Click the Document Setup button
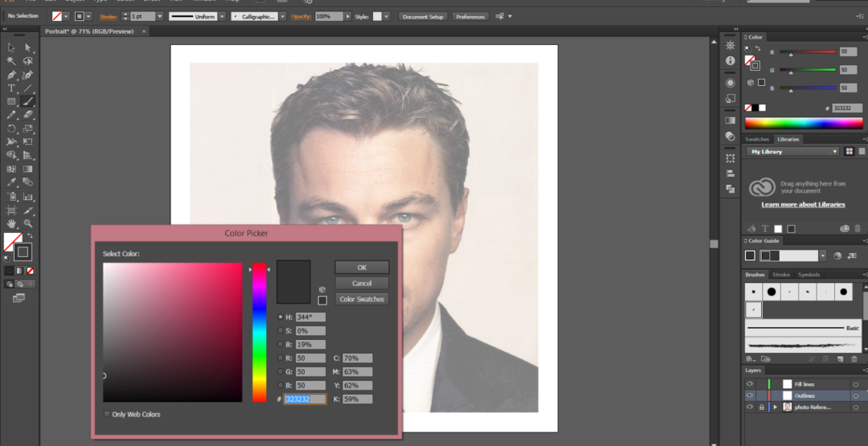This screenshot has width=868, height=446. (x=423, y=17)
